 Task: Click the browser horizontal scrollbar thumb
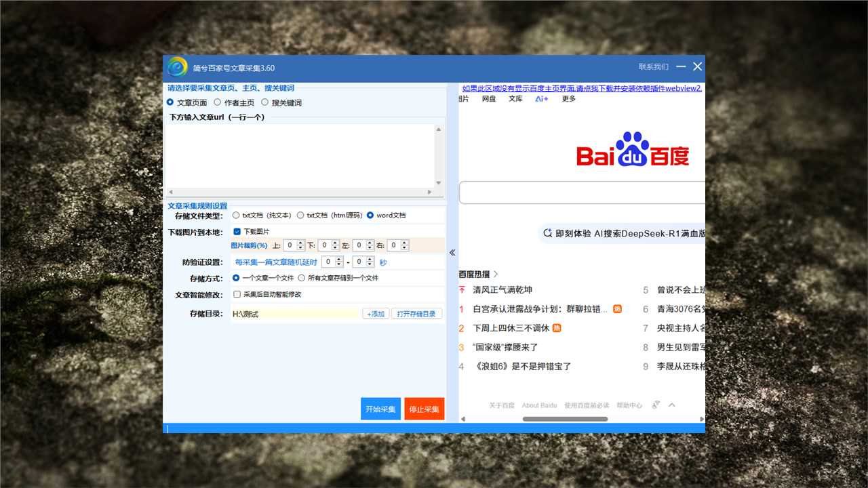565,419
